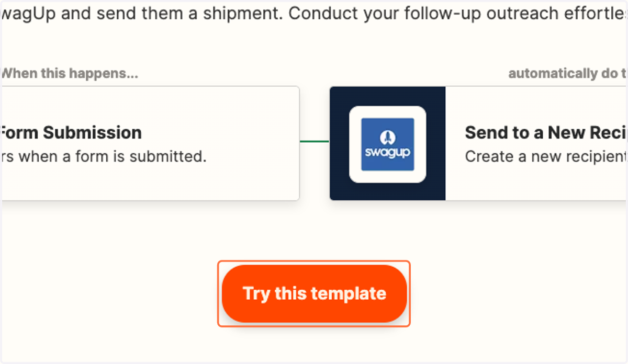Click 'Create a new recipient' subtitle text
628x364 pixels.
546,156
